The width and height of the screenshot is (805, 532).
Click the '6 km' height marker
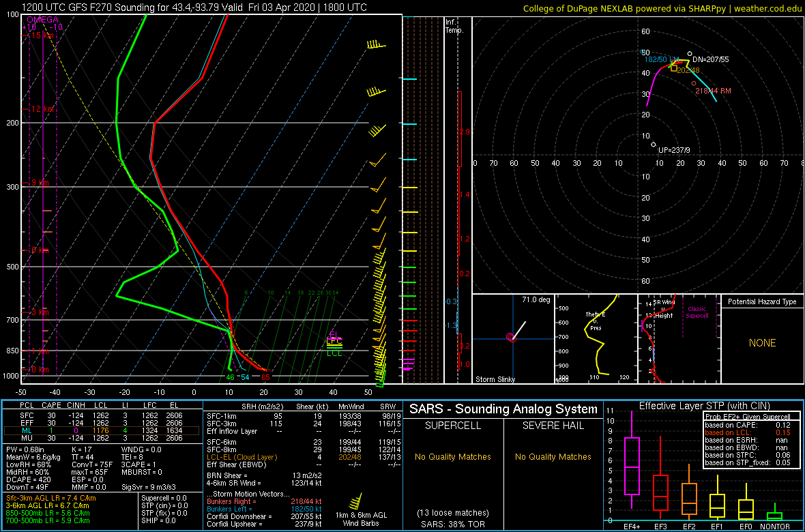[40, 250]
